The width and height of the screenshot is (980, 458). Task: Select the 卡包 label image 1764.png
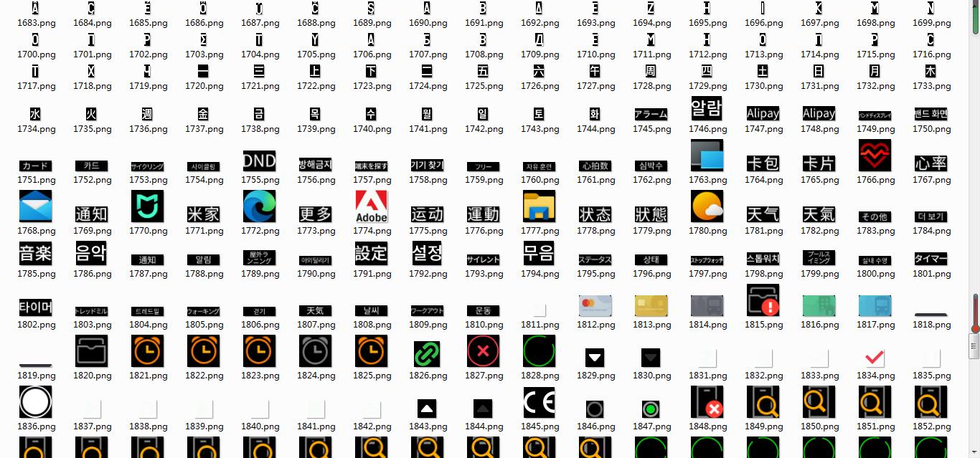click(x=763, y=163)
